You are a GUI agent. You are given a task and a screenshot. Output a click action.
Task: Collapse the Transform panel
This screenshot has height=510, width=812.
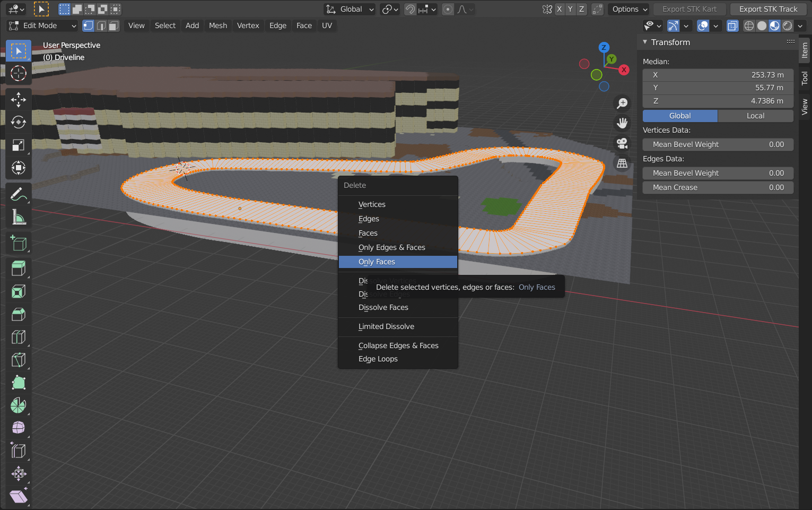coord(645,42)
